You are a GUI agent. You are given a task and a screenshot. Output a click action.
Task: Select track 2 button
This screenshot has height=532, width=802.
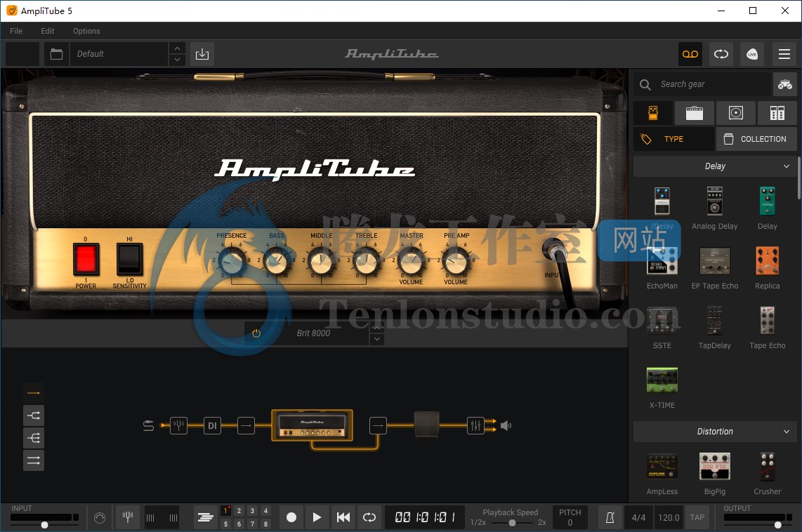tap(239, 510)
